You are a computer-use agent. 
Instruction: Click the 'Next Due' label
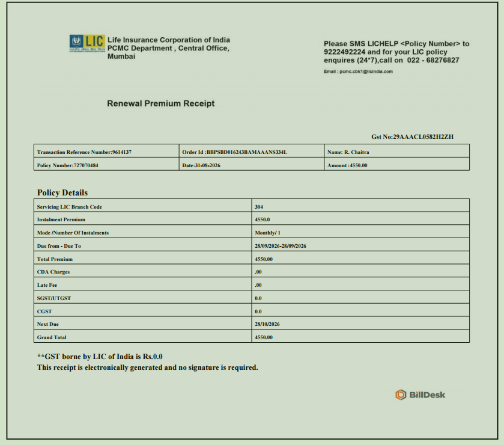48,324
